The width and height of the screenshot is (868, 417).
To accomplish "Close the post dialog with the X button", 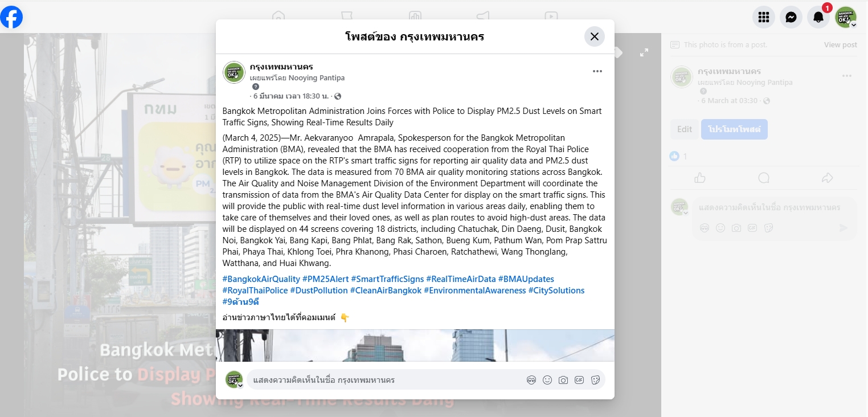I will 595,36.
